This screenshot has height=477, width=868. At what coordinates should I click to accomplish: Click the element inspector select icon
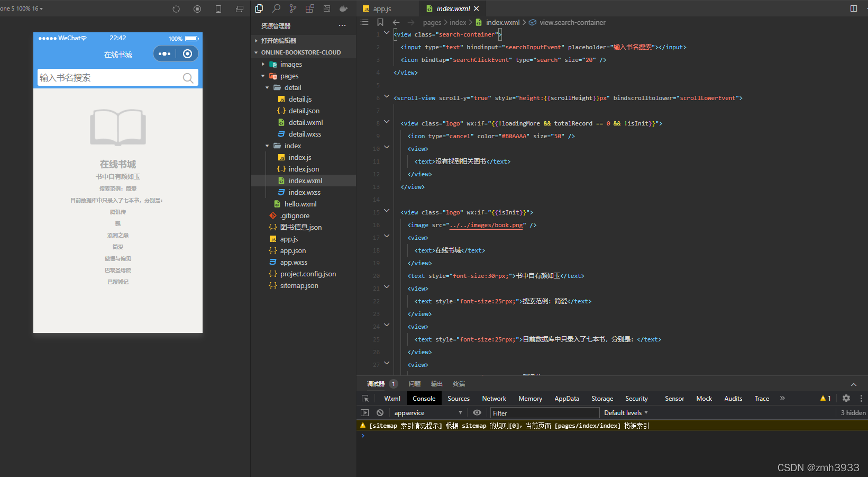[365, 399]
